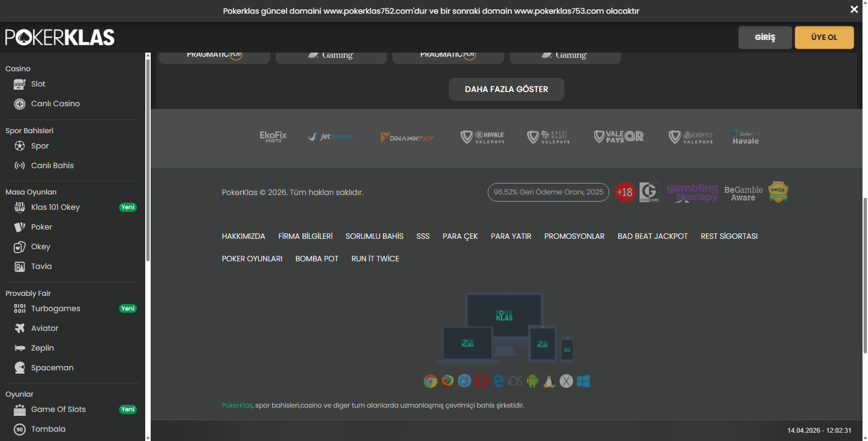This screenshot has width=868, height=441.
Task: Click the Game Of Slots icon
Action: [x=20, y=409]
